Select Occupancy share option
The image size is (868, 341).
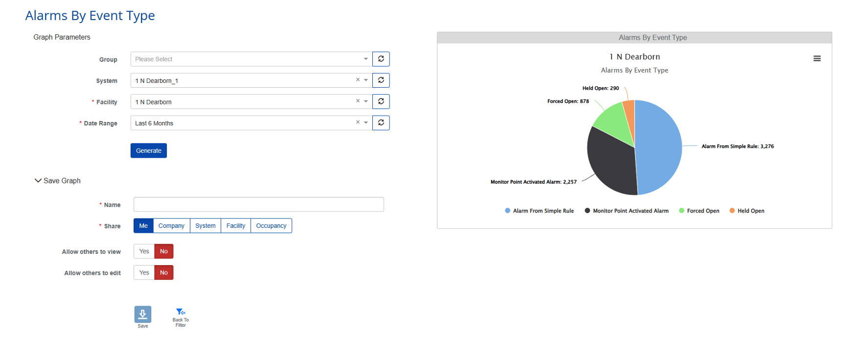tap(271, 226)
